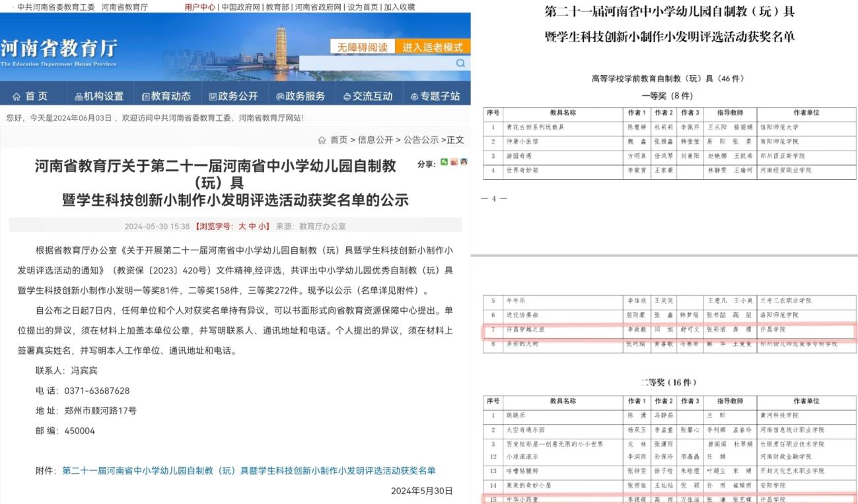858x504 pixels.
Task: Go to 首页 in breadcrumb
Action: click(339, 140)
